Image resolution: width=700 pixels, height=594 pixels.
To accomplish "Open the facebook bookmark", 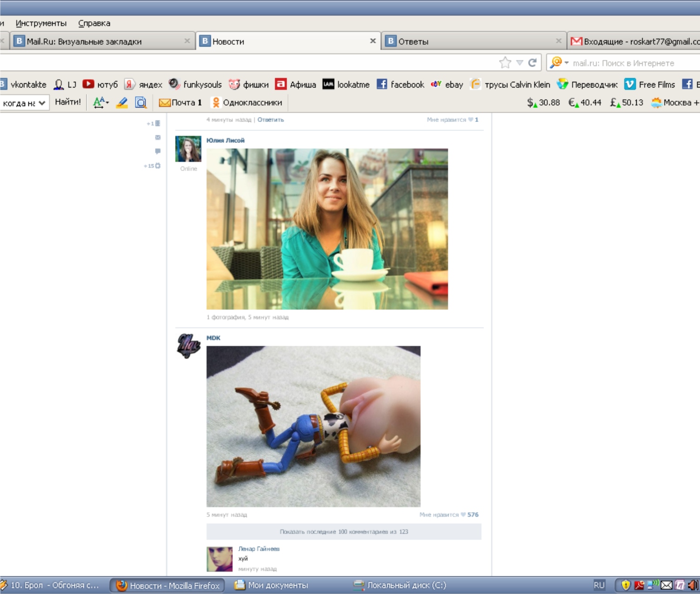I will 400,84.
